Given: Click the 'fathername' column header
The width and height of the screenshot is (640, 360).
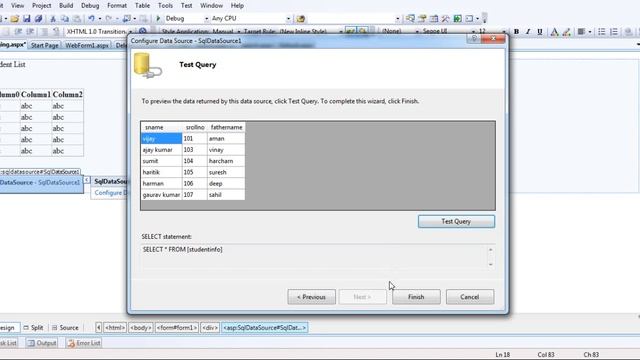Looking at the screenshot, I should pos(226,127).
